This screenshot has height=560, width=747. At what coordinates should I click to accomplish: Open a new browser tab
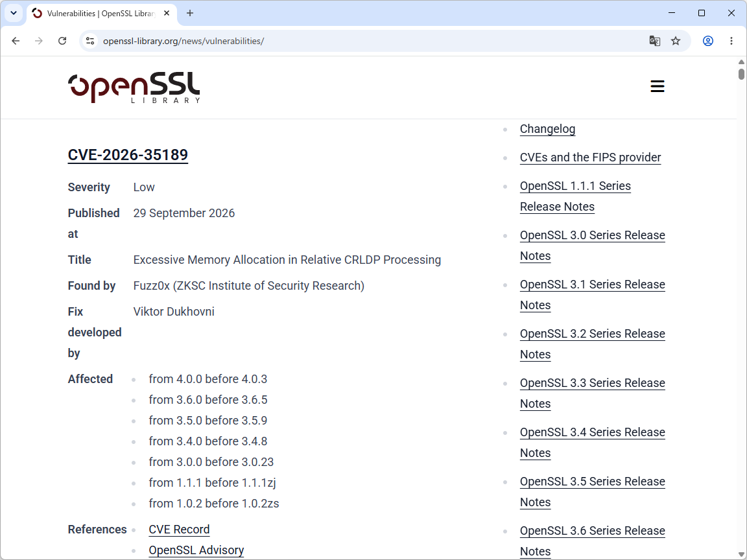point(189,14)
